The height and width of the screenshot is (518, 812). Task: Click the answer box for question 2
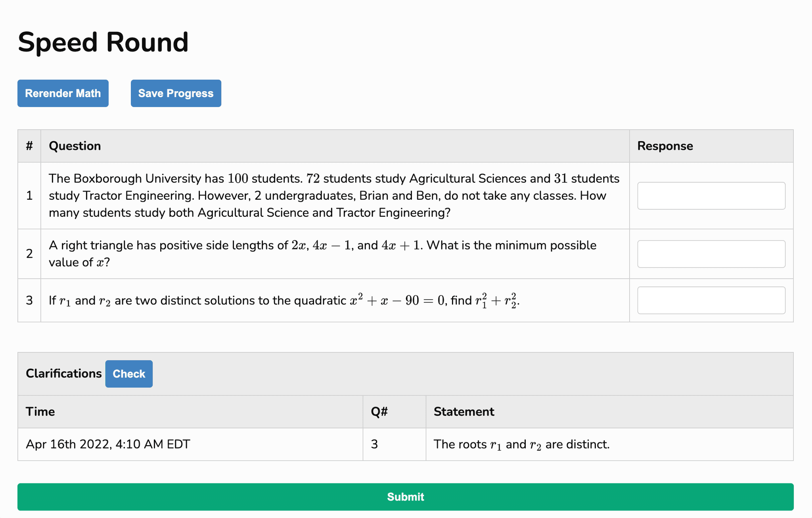pos(711,254)
